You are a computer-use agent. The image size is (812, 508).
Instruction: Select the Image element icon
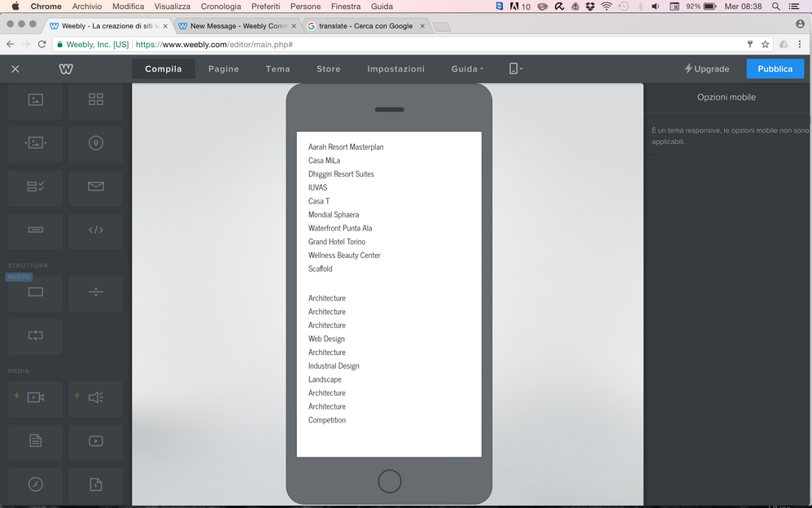(35, 99)
